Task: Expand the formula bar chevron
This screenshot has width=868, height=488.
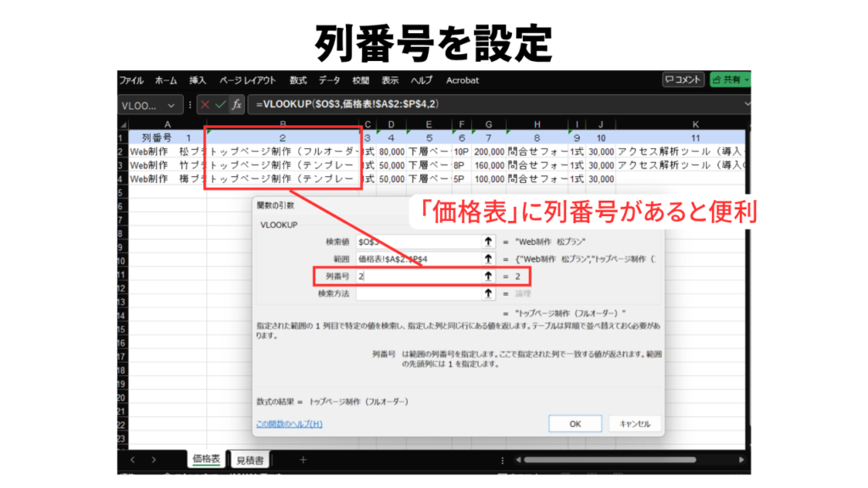Action: pos(747,104)
